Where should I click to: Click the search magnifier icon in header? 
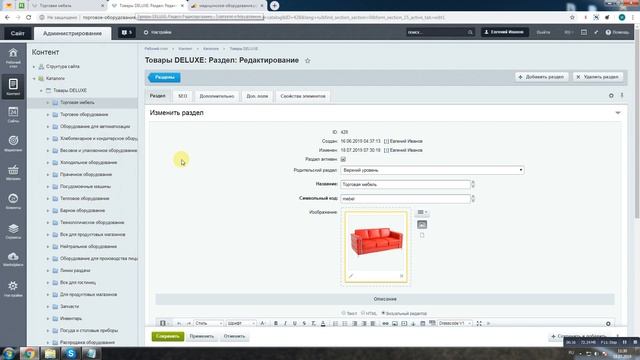[x=470, y=32]
